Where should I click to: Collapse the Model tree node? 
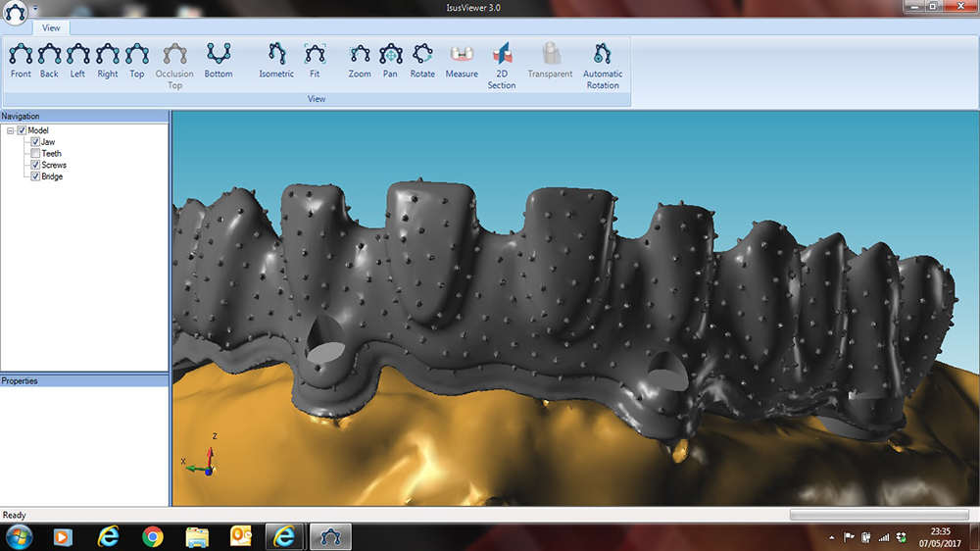(x=10, y=130)
